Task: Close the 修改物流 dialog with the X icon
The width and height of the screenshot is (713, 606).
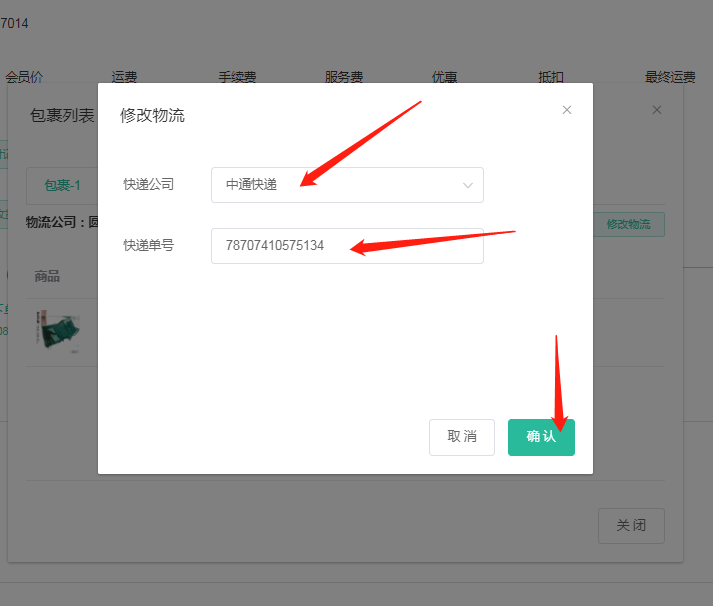Action: pos(567,110)
